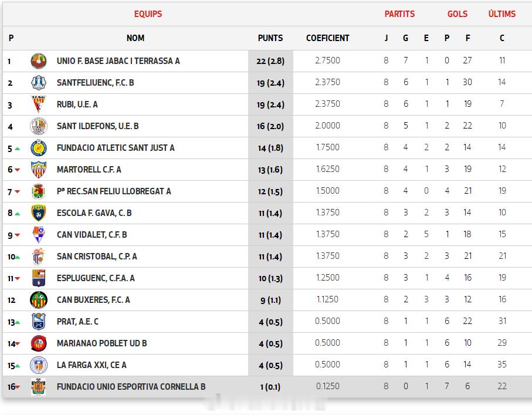The width and height of the screenshot is (532, 415).
Task: Select the GOLS header group
Action: (x=458, y=14)
